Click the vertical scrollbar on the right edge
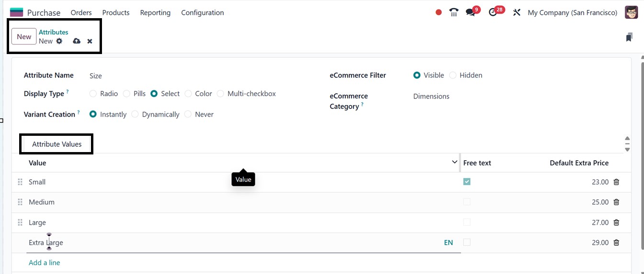The width and height of the screenshot is (644, 274). pyautogui.click(x=641, y=158)
